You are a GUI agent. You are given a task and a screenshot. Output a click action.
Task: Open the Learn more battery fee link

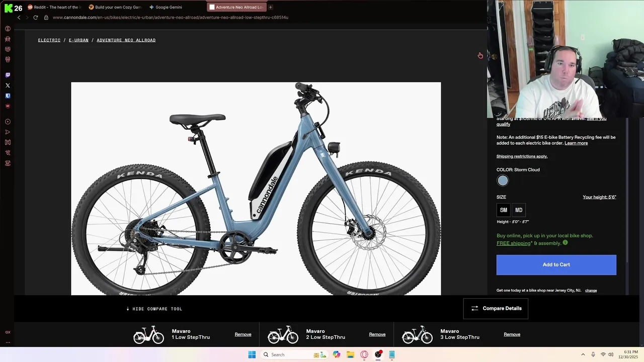576,143
